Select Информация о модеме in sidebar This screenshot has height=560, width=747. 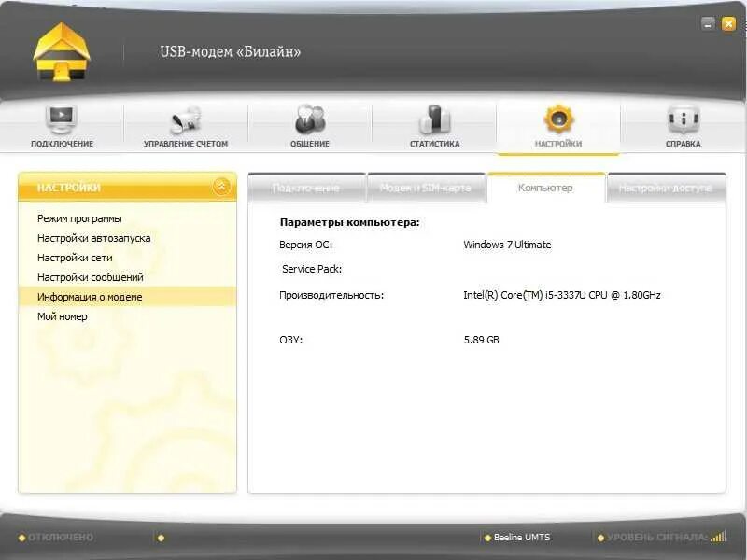(127, 297)
